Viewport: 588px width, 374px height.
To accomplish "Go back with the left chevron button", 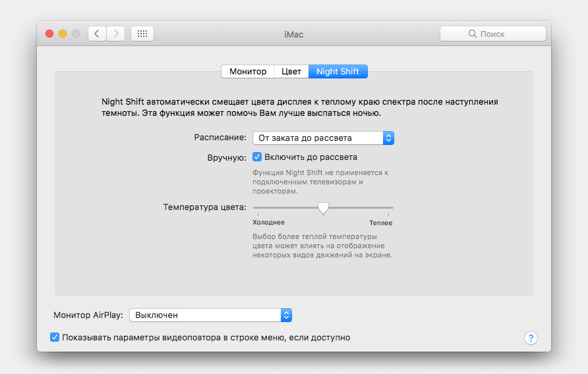I will pyautogui.click(x=97, y=34).
